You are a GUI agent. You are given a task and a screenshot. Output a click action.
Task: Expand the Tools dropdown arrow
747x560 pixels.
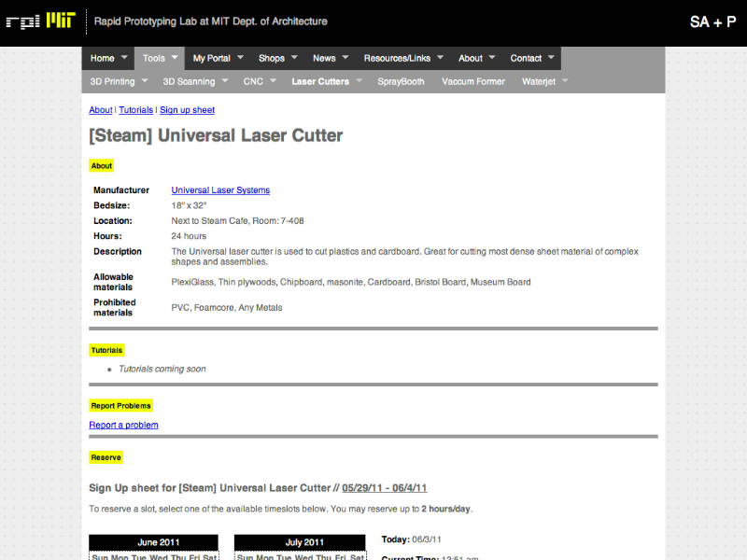click(175, 58)
